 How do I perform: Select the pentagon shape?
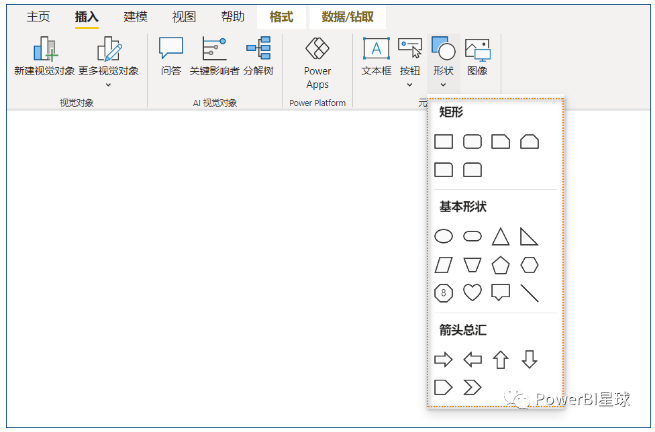pos(500,265)
